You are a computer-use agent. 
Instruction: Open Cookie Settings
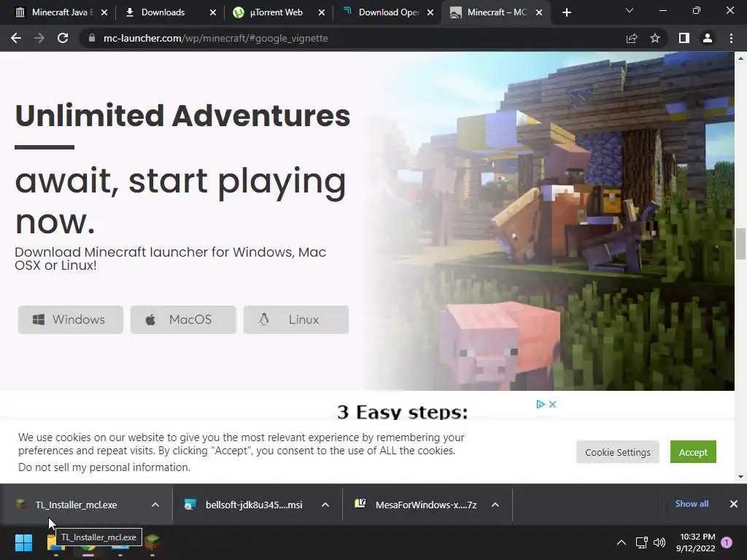coord(617,452)
